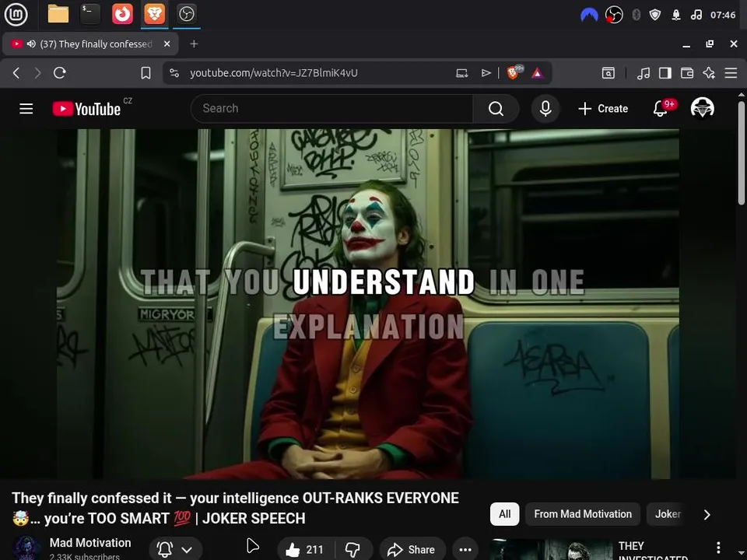Like the video (211 likes)
The width and height of the screenshot is (747, 560).
pos(305,550)
